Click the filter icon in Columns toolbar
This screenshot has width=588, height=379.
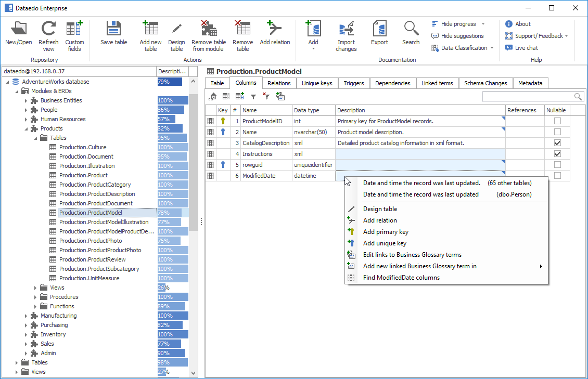[x=253, y=97]
